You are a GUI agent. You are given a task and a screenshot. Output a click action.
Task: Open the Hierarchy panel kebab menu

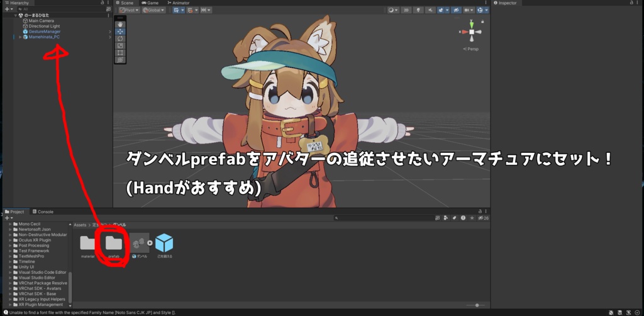click(108, 3)
